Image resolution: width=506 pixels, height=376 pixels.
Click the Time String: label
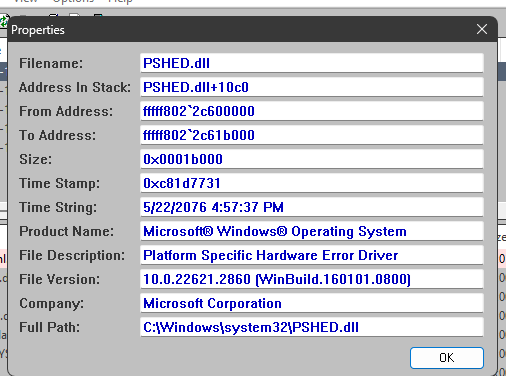[58, 208]
